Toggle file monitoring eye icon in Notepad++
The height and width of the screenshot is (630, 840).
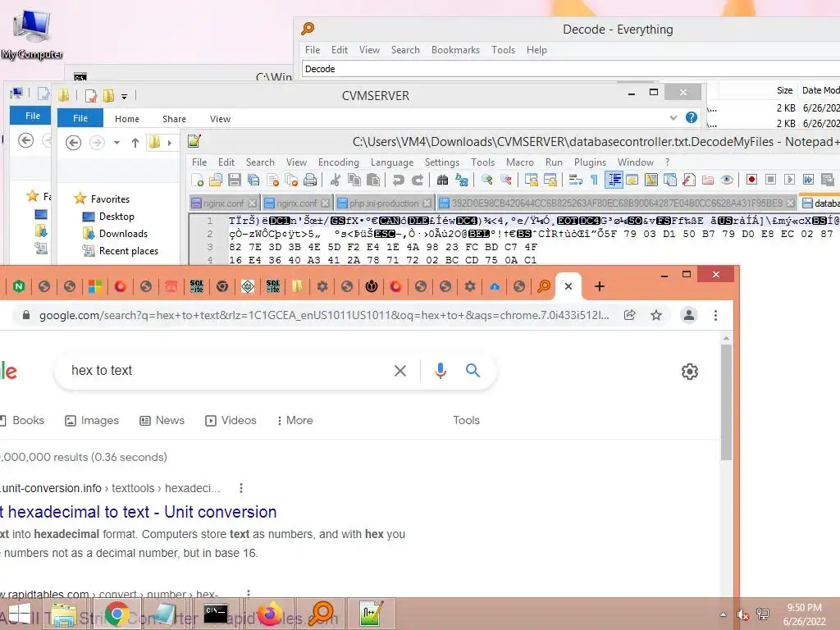click(x=727, y=180)
